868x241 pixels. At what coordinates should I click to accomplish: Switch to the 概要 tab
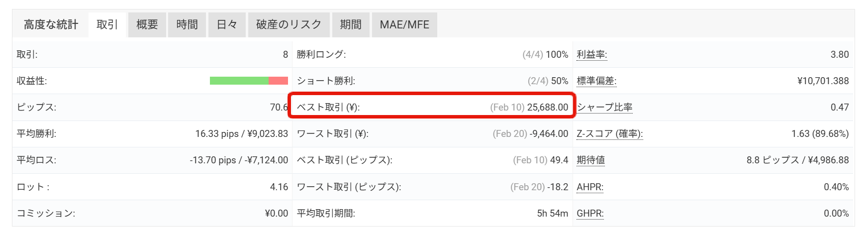[147, 25]
